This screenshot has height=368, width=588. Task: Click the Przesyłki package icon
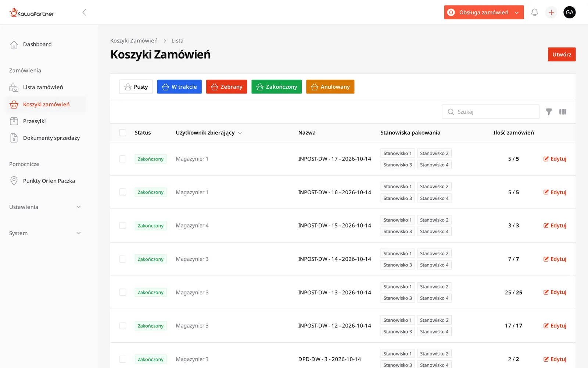point(14,121)
